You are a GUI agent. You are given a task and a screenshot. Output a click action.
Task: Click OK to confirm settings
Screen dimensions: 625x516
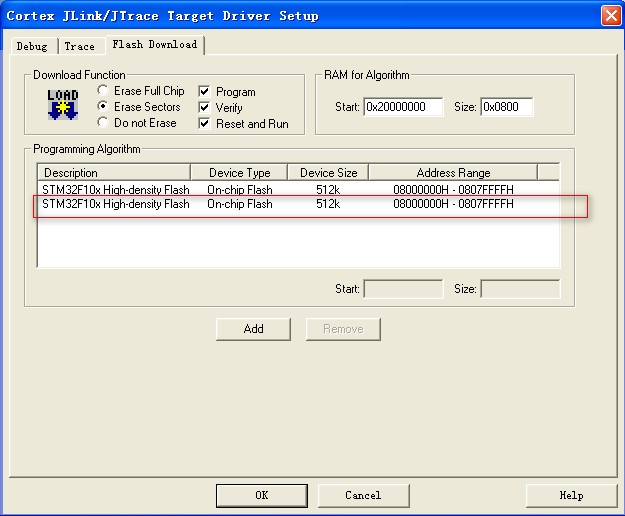pos(261,495)
